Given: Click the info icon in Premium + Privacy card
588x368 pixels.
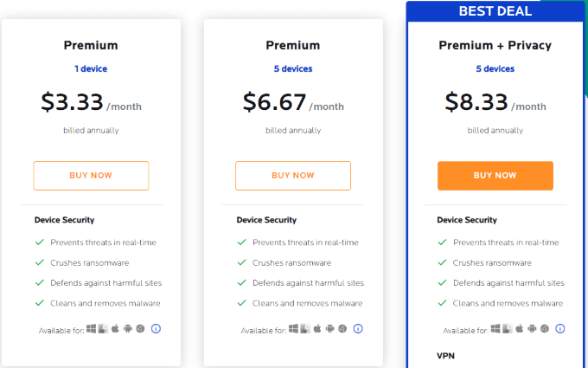Looking at the screenshot, I should pos(560,329).
